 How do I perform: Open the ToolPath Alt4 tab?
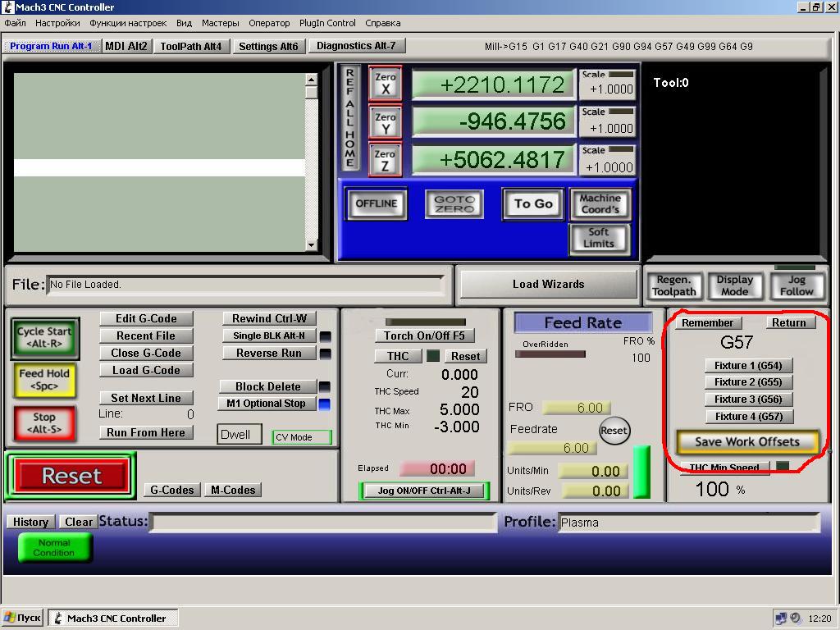pos(191,46)
